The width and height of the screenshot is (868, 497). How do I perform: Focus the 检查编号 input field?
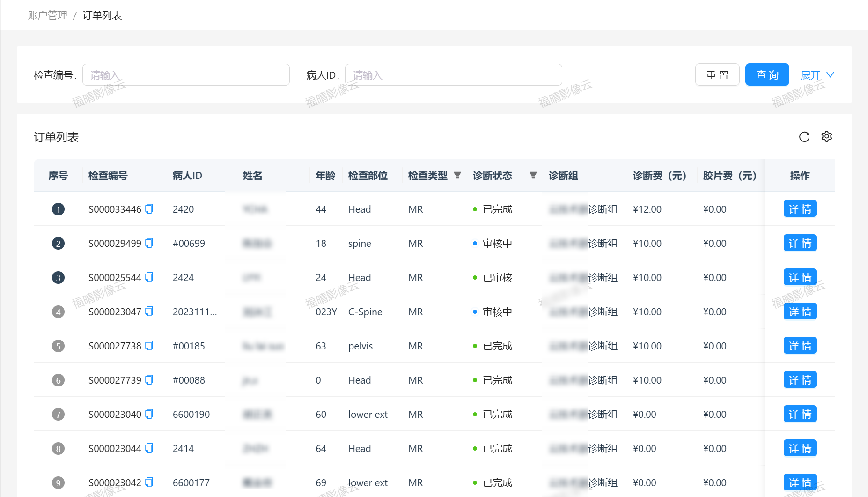[186, 75]
